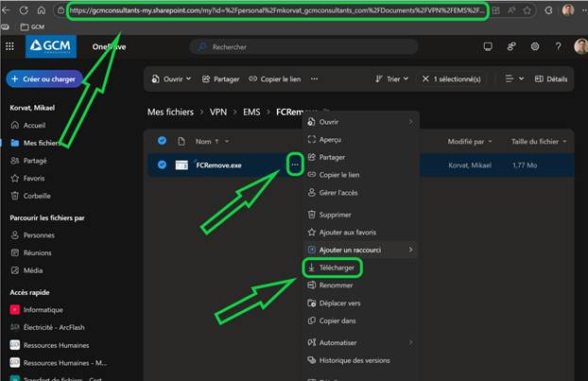Toggle the select-all files checkbox
Image resolution: width=588 pixels, height=381 pixels.
[x=162, y=141]
